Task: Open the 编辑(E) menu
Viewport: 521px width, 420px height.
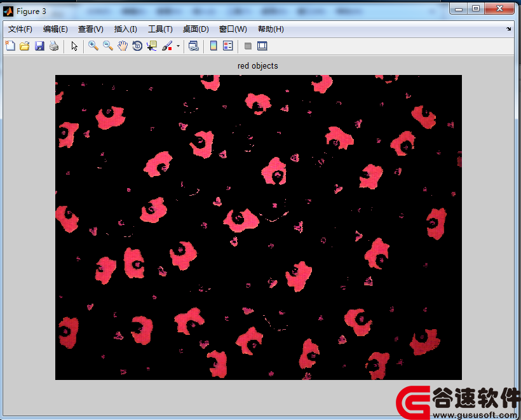Action: coord(55,29)
